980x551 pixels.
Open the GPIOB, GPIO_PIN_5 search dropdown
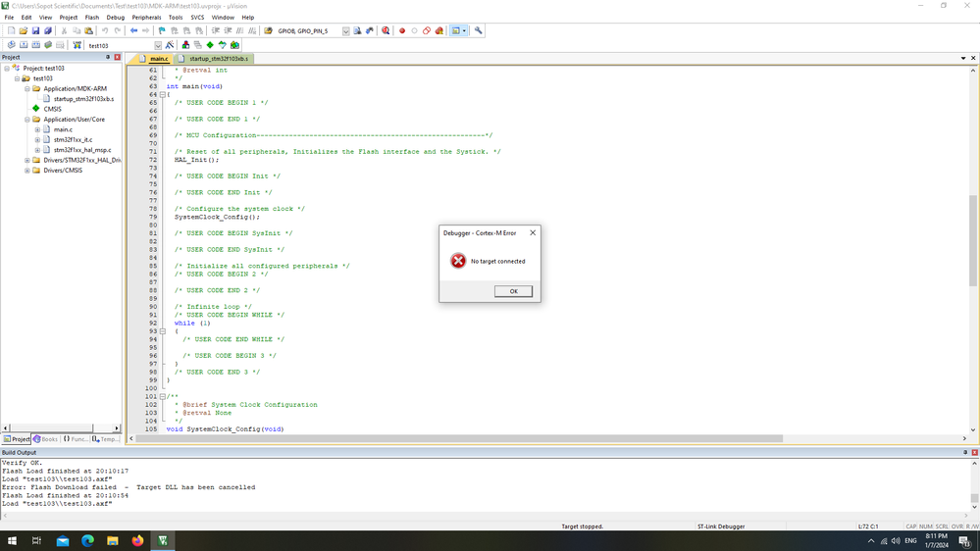[345, 31]
